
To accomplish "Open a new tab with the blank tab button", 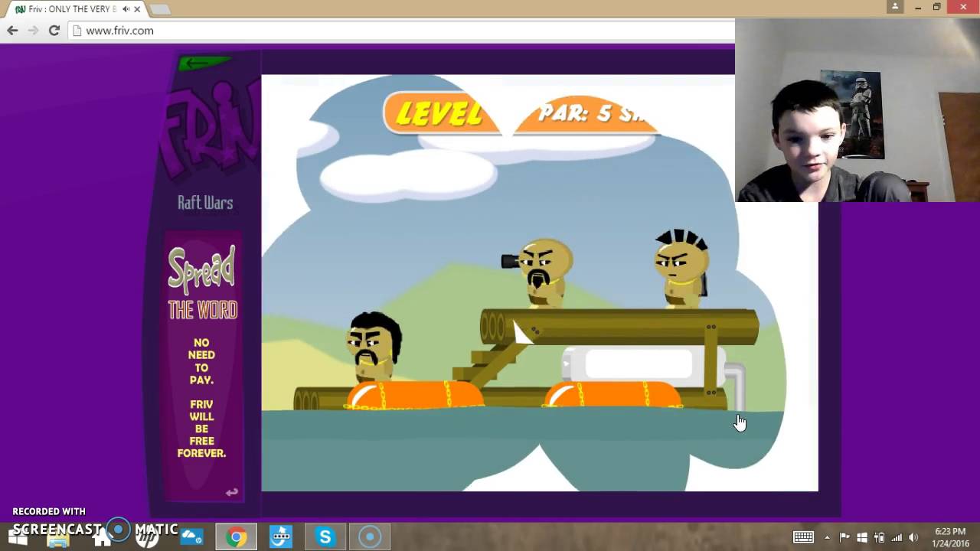I will [x=159, y=9].
